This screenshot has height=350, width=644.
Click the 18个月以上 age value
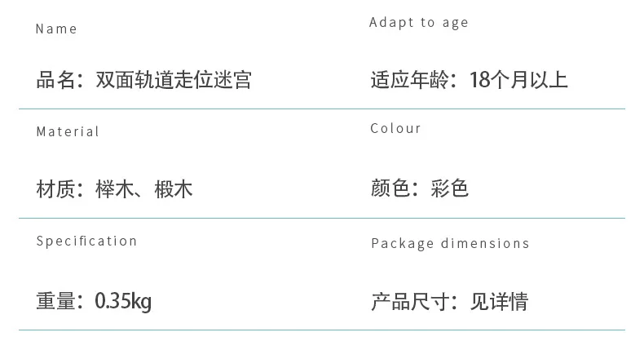(x=518, y=80)
